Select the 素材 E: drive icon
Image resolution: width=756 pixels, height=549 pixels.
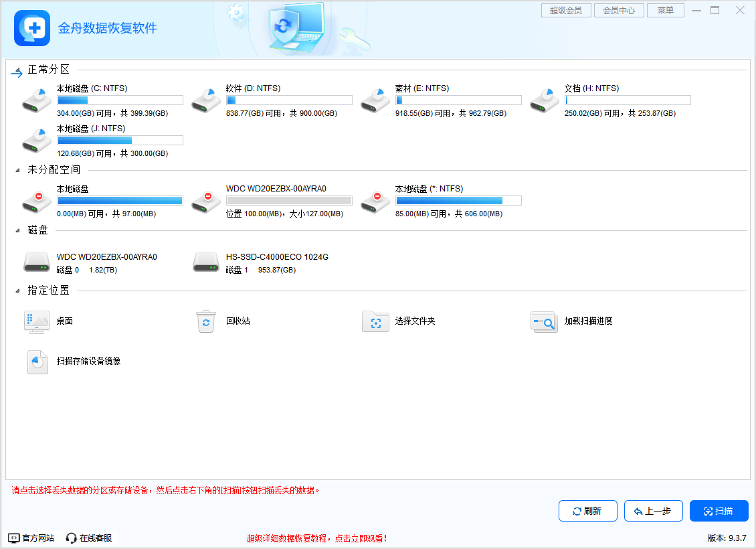pos(375,100)
